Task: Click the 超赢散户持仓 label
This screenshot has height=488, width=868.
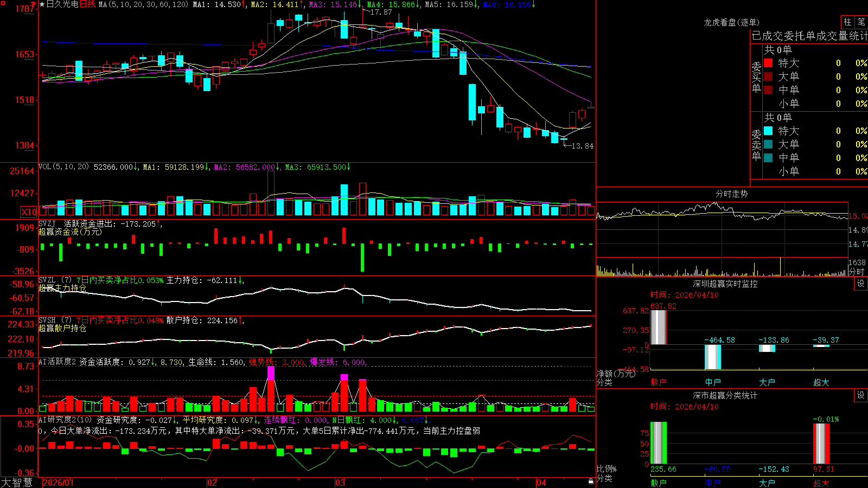Action: [x=62, y=328]
